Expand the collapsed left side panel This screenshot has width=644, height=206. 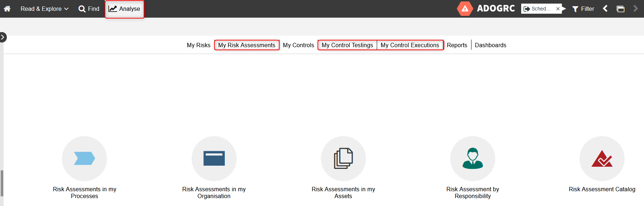point(3,37)
